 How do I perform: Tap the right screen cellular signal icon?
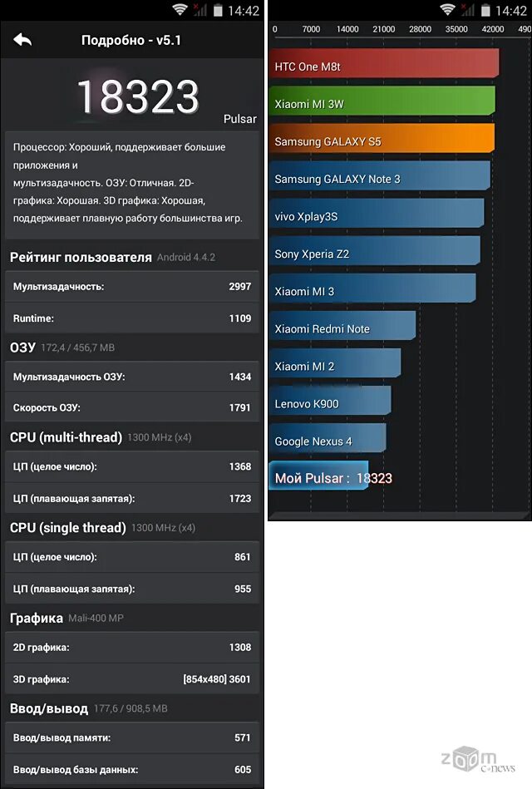coord(468,10)
